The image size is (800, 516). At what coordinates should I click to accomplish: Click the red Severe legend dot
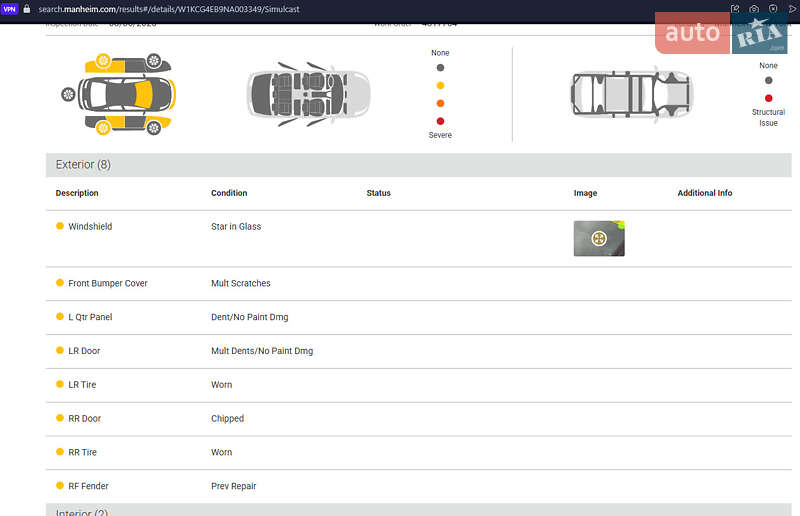tap(440, 121)
